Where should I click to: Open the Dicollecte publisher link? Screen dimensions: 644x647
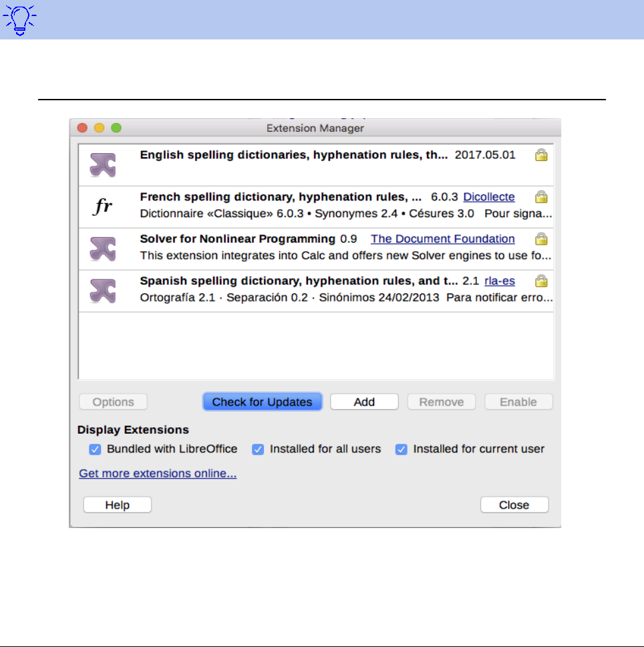coord(489,197)
